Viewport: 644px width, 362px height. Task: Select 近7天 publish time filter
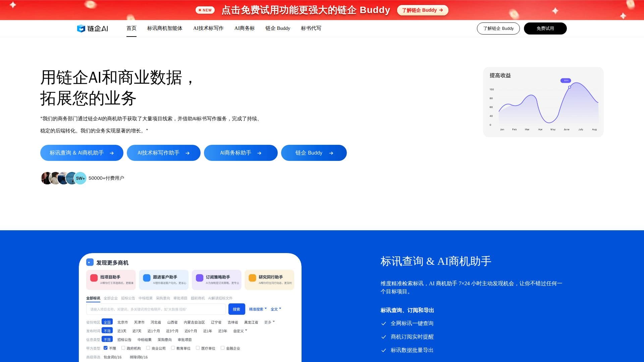[137, 331]
